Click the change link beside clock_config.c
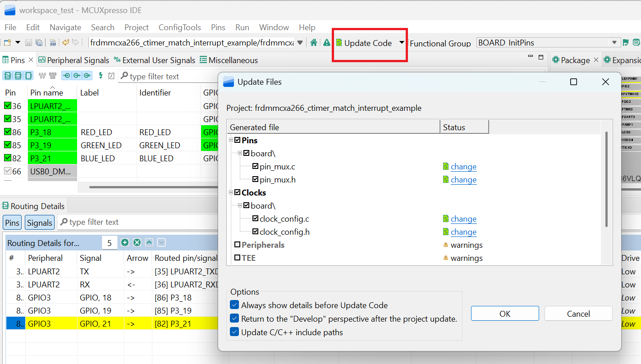 pyautogui.click(x=464, y=218)
